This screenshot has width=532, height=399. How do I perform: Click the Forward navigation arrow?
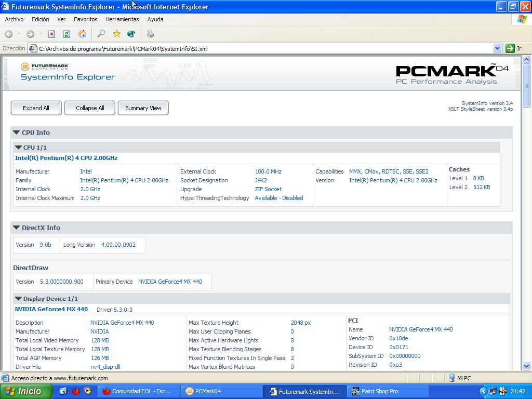[x=30, y=34]
